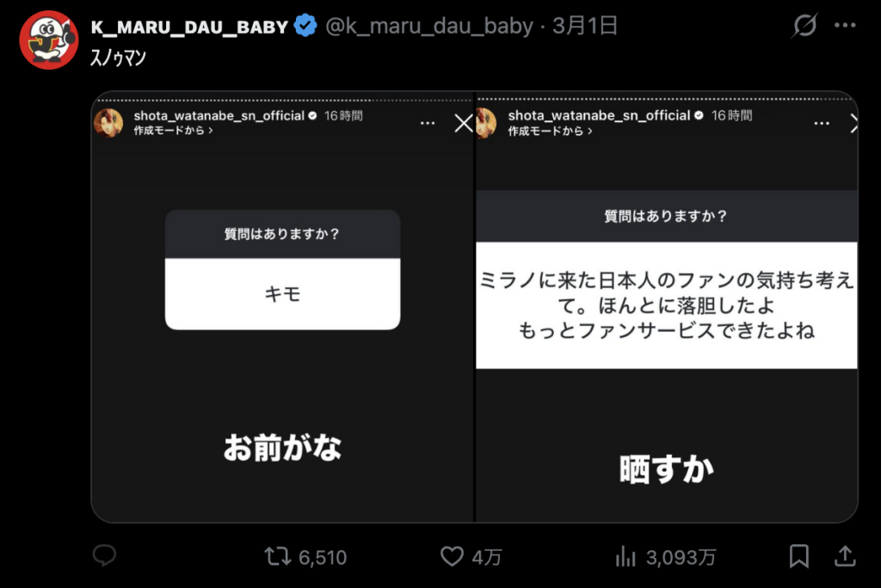Open right story image showing 晒すか
881x588 pixels.
(667, 307)
